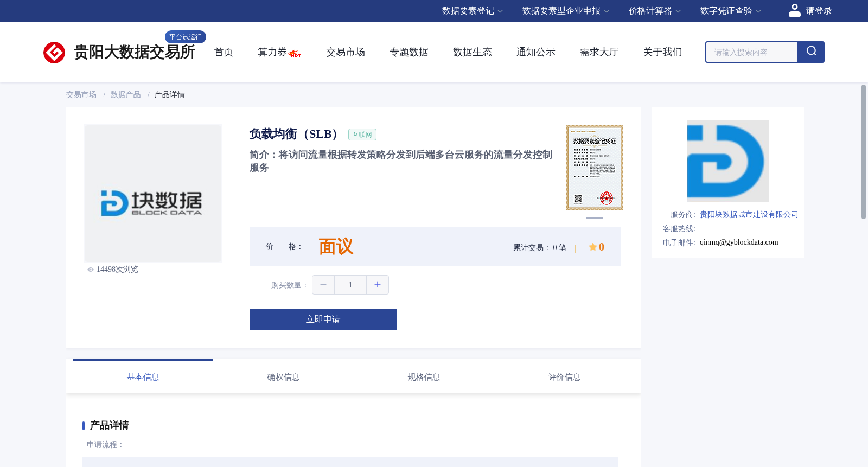This screenshot has height=467, width=868.
Task: Select 专题数据 in navigation
Action: pyautogui.click(x=409, y=52)
